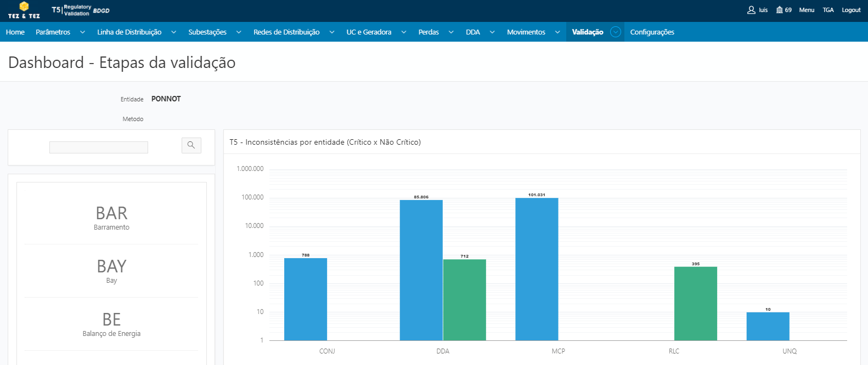The height and width of the screenshot is (365, 868).
Task: Open the Configurações menu item
Action: 652,32
